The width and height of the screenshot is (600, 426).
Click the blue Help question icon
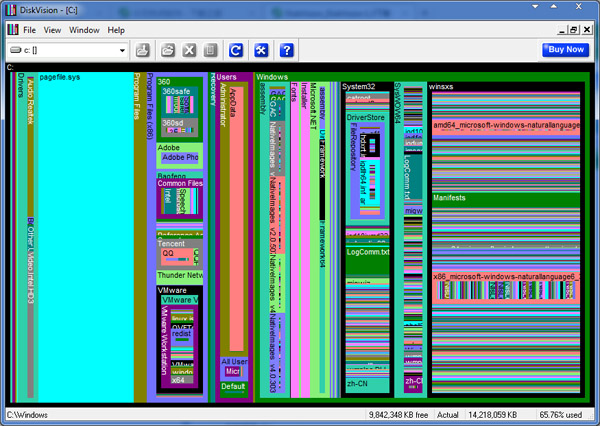coord(287,50)
